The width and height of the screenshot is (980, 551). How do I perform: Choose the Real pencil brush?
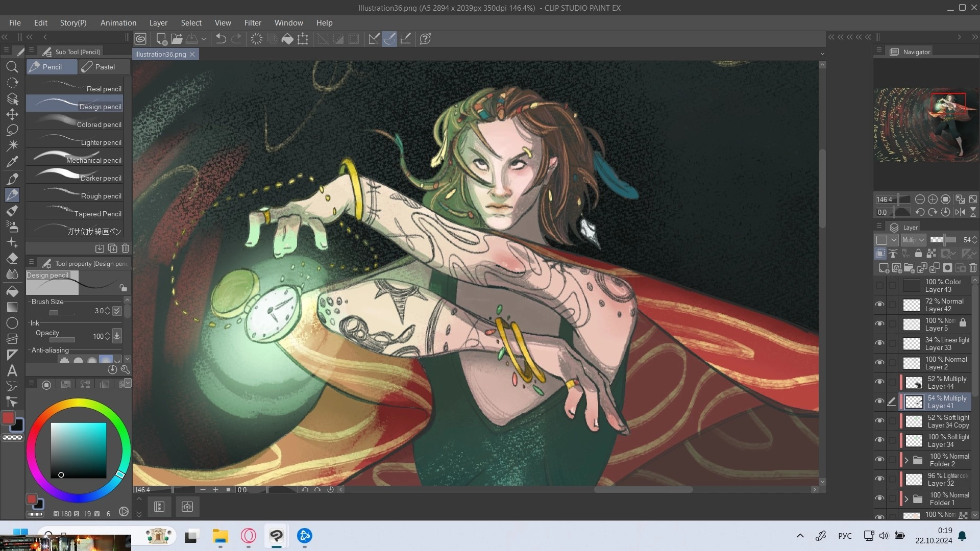coord(75,86)
